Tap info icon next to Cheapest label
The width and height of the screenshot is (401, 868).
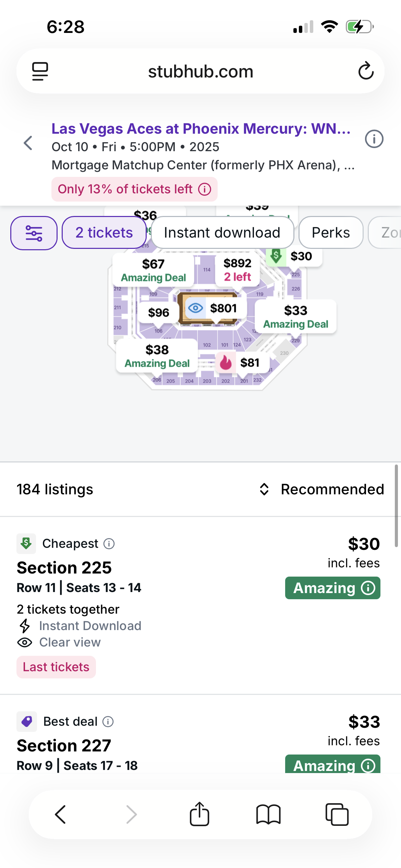point(109,544)
